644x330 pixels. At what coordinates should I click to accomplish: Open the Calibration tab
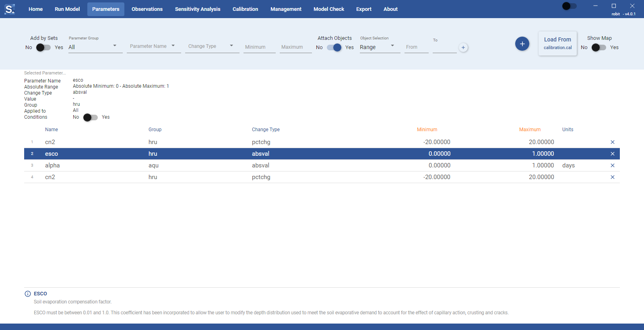[x=245, y=9]
